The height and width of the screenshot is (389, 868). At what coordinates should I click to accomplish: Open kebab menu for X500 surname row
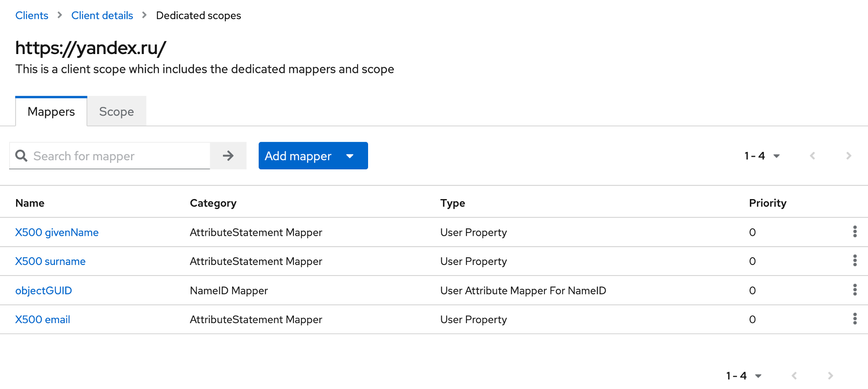854,261
